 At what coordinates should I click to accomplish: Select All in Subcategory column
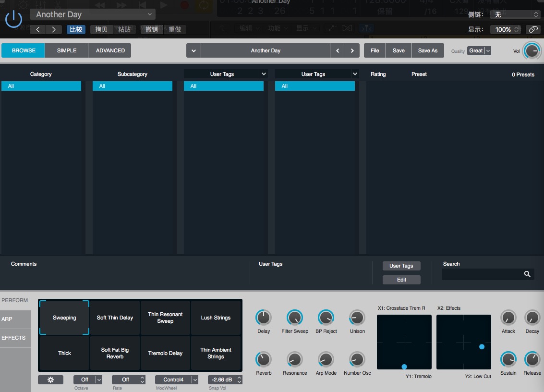133,86
